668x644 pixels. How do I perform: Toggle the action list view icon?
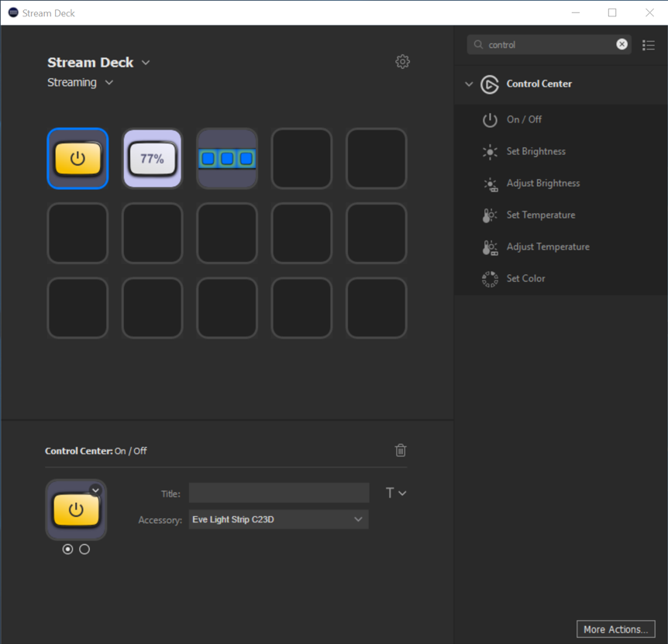649,45
